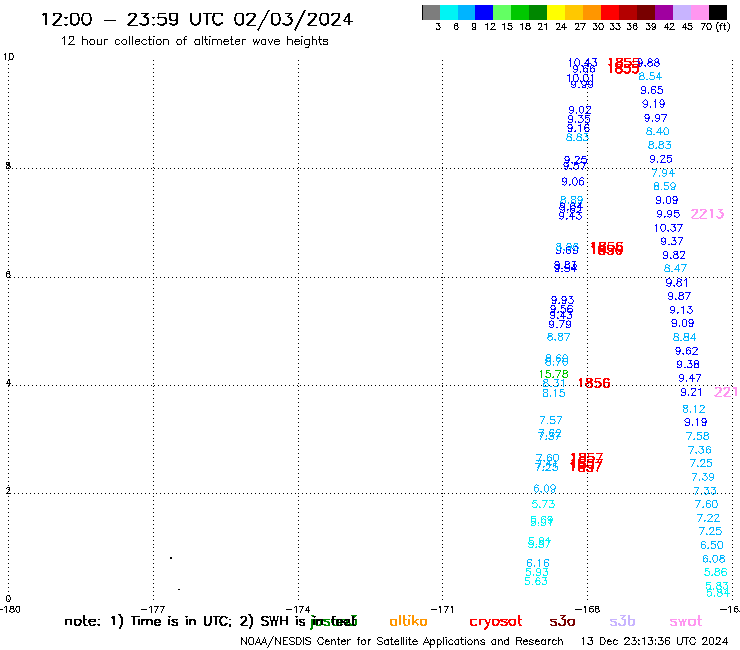The height and width of the screenshot is (650, 740).
Task: Click the wave height value '7.58'
Action: tap(698, 436)
